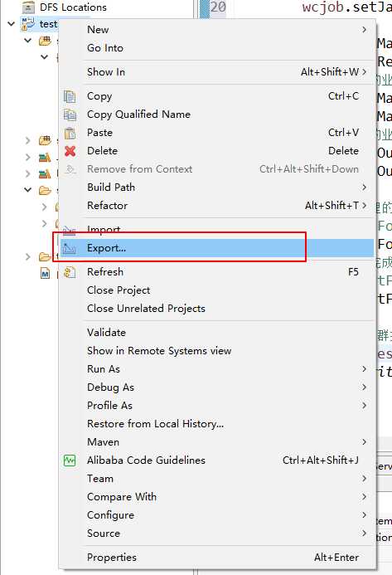
Task: Click the Paste clipboard icon
Action: coord(70,133)
